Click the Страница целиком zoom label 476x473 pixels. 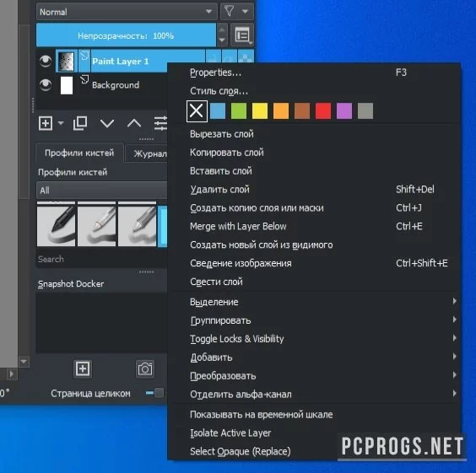(90, 393)
